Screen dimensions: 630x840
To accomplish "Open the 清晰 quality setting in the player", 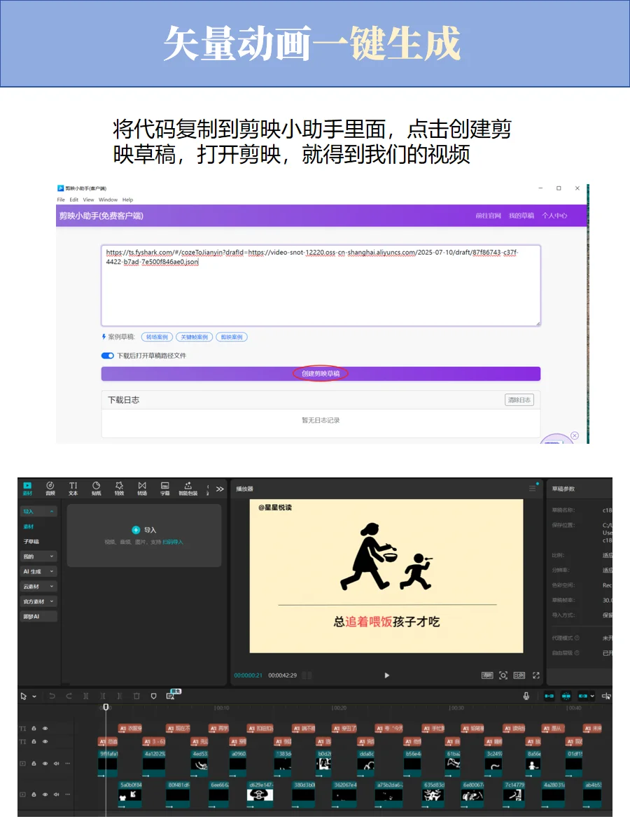I will (487, 675).
